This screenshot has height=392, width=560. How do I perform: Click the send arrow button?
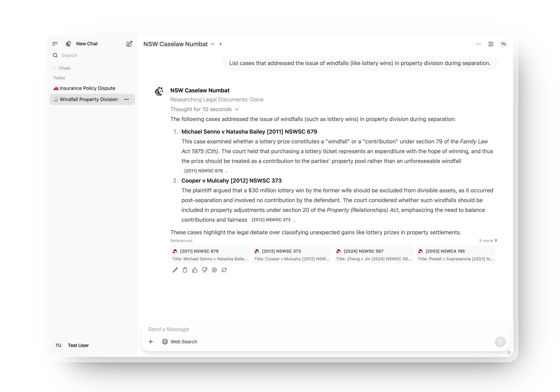pos(500,342)
